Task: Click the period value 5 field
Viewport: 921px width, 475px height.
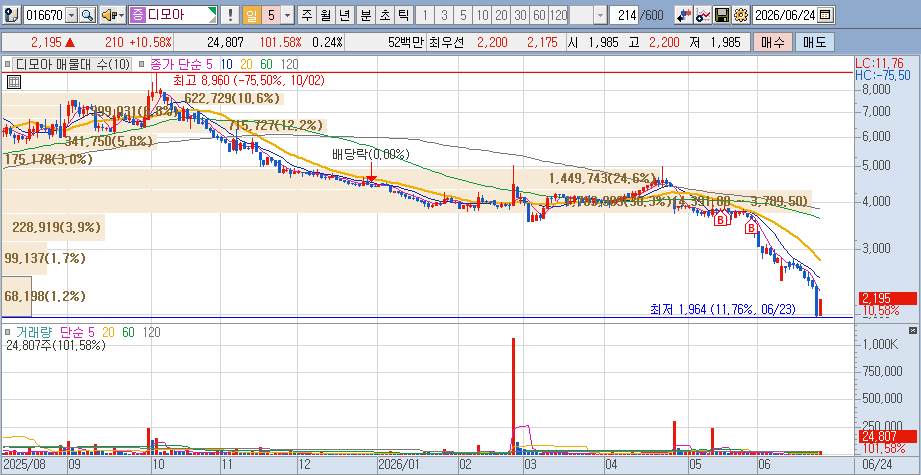Action: click(x=271, y=15)
